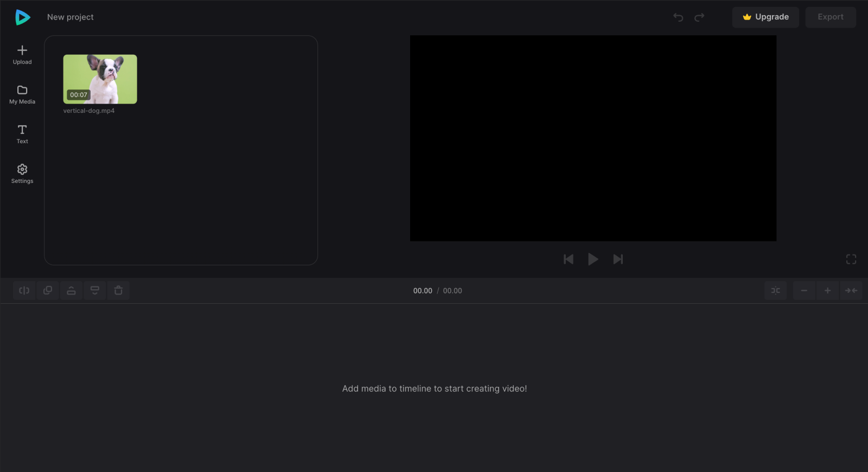Screen dimensions: 868x472
Task: Zoom in the timeline
Action: 827,291
